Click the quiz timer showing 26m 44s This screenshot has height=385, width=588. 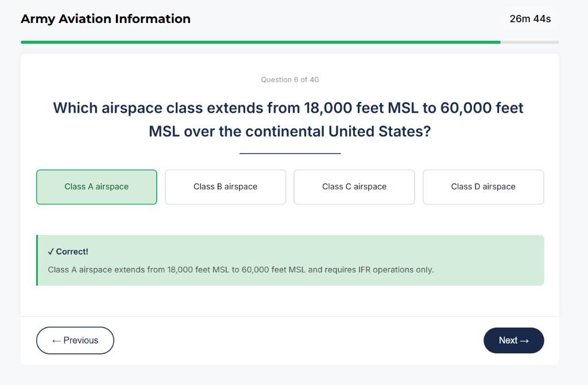pyautogui.click(x=529, y=19)
